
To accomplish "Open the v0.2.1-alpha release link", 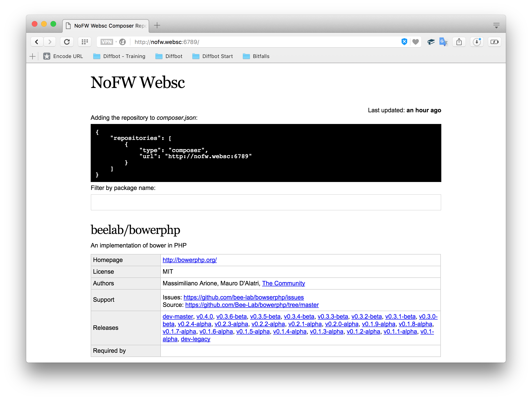I will point(305,324).
